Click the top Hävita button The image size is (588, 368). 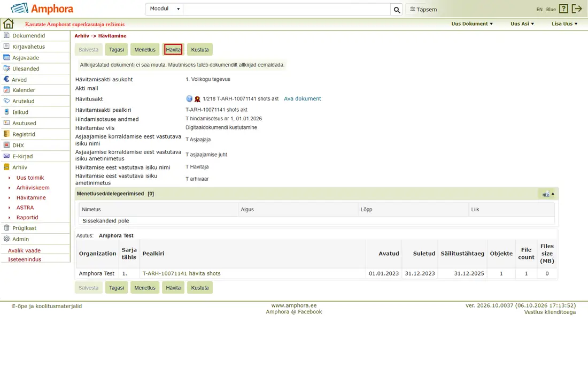coord(173,50)
